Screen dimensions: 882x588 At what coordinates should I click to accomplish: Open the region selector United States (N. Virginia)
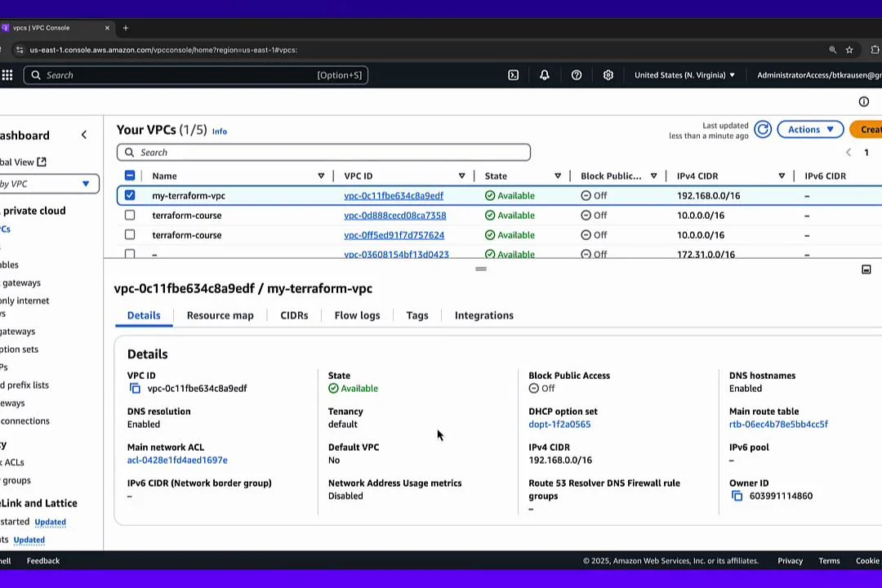(x=684, y=75)
